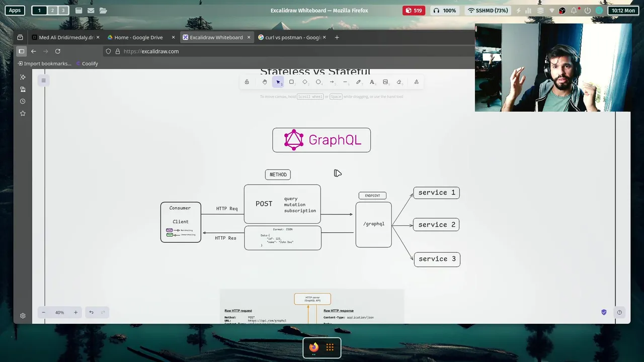Open the app grid from the dock

tap(330, 347)
